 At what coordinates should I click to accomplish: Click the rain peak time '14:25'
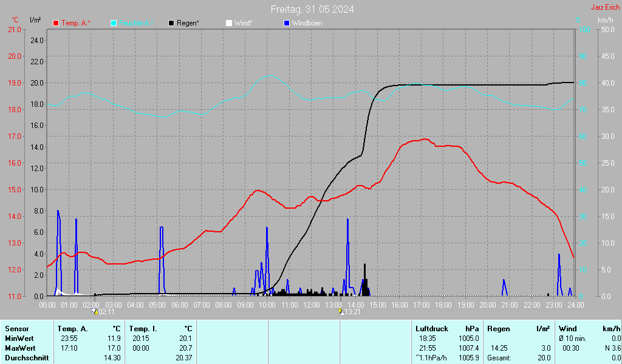click(499, 348)
